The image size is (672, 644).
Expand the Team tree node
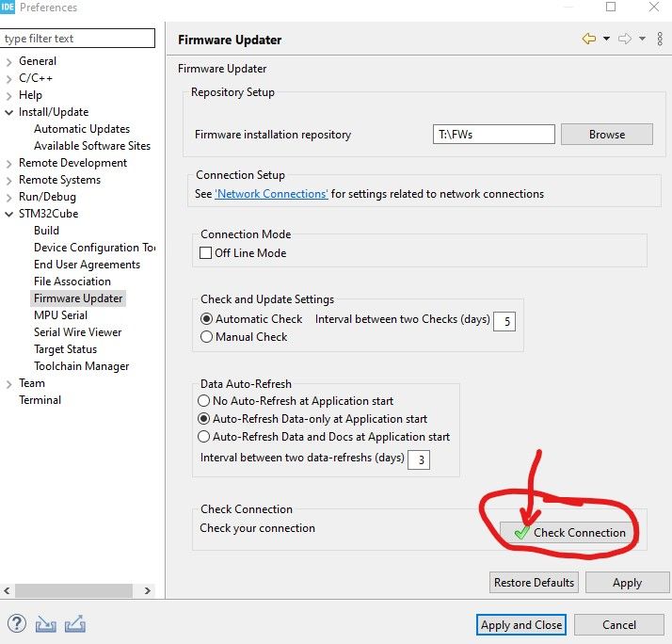8,384
